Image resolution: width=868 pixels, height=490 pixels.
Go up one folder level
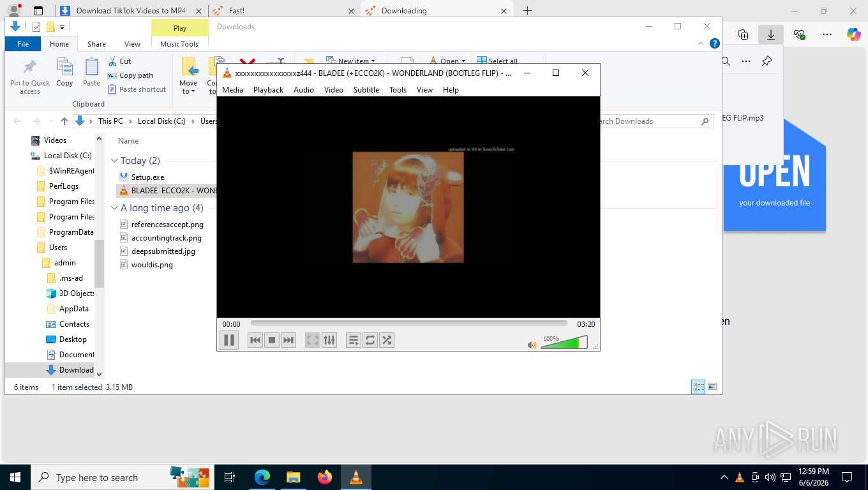64,121
